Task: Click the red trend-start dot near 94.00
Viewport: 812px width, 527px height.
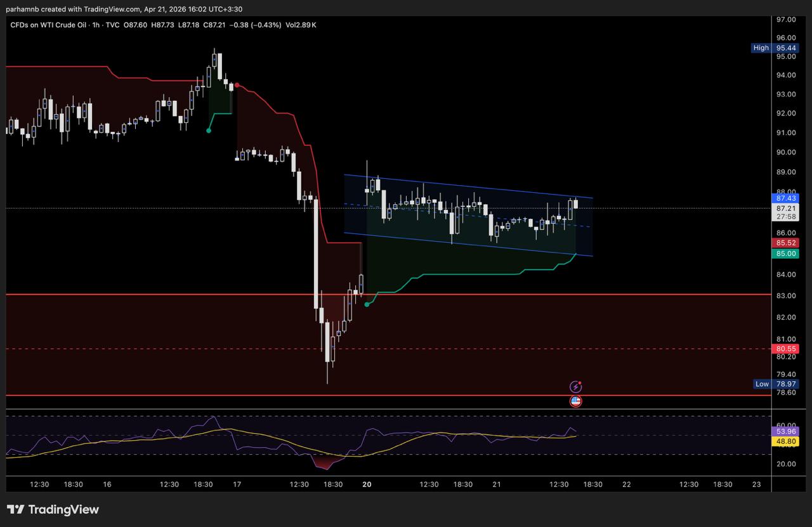Action: click(x=237, y=85)
